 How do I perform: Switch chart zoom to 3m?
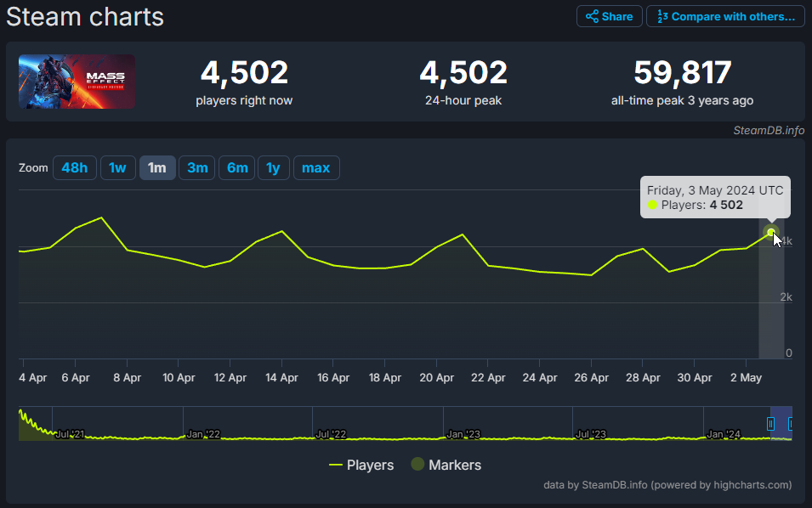pos(197,167)
